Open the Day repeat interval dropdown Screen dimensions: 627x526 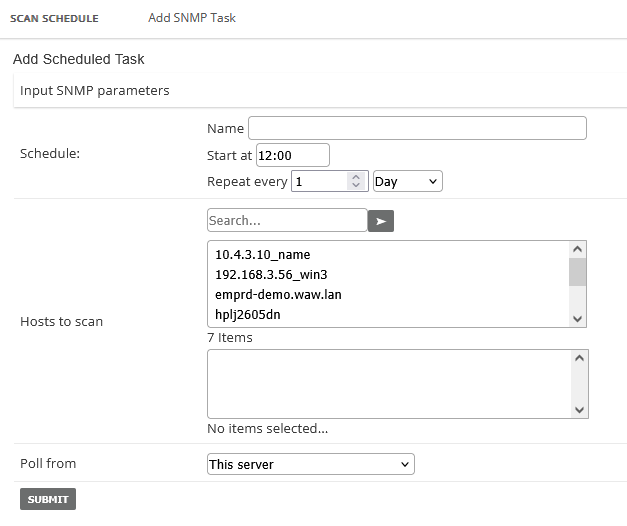point(407,182)
